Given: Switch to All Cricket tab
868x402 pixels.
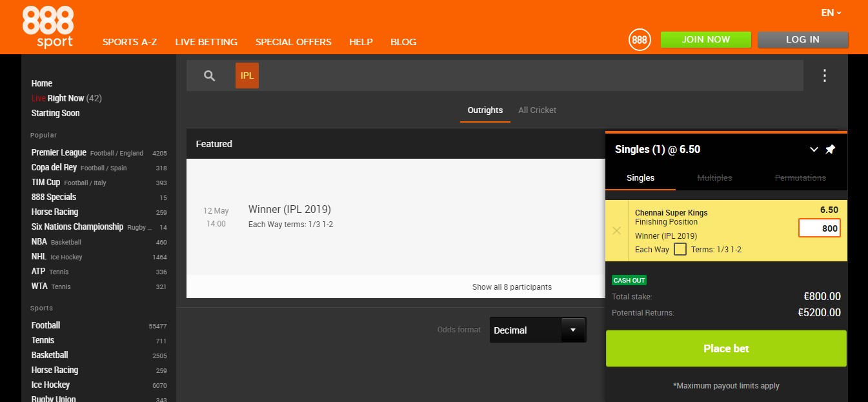Looking at the screenshot, I should tap(538, 110).
